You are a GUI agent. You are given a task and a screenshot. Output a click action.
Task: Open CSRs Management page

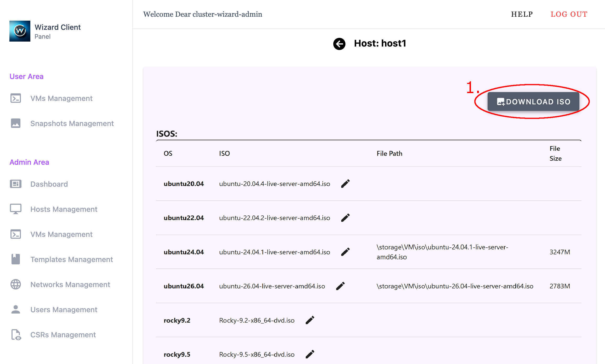tap(63, 335)
